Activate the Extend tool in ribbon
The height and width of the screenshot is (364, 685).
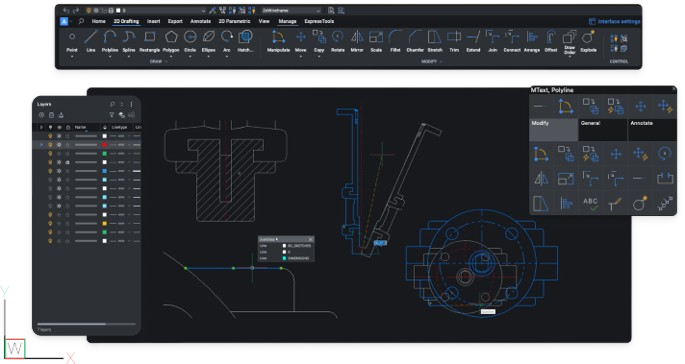473,37
